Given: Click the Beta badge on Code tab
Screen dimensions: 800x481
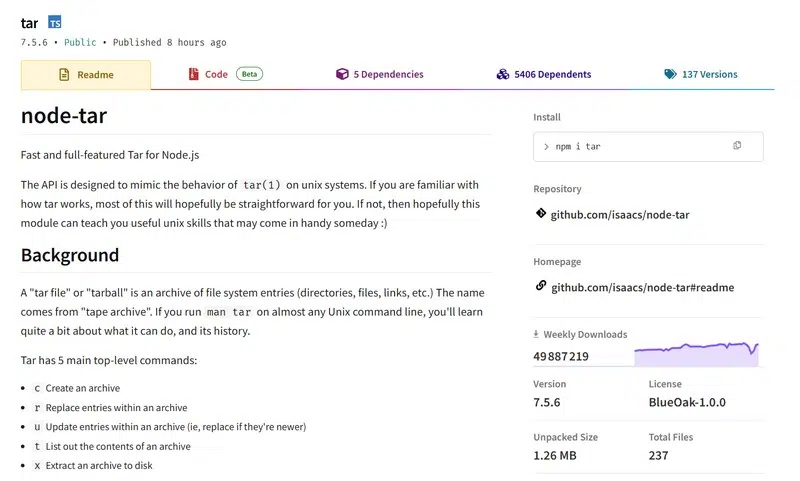Looking at the screenshot, I should (249, 74).
